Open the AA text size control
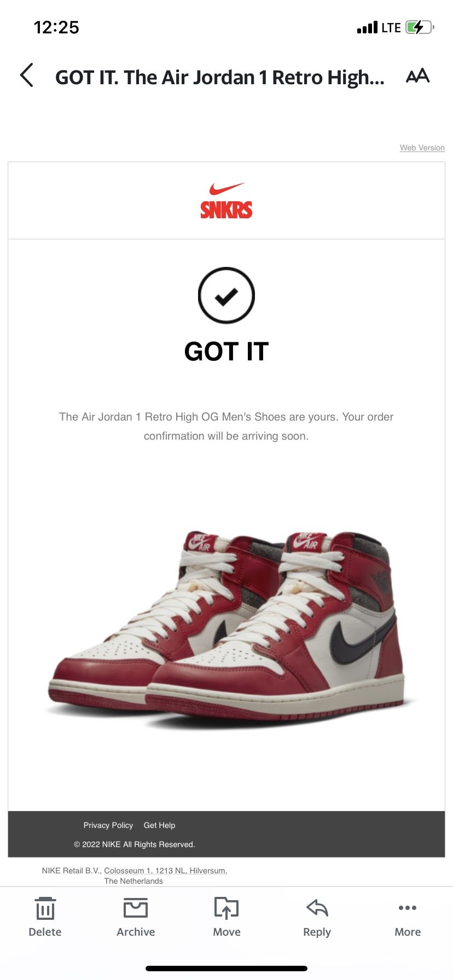Viewport: 453px width, 980px height. tap(418, 76)
